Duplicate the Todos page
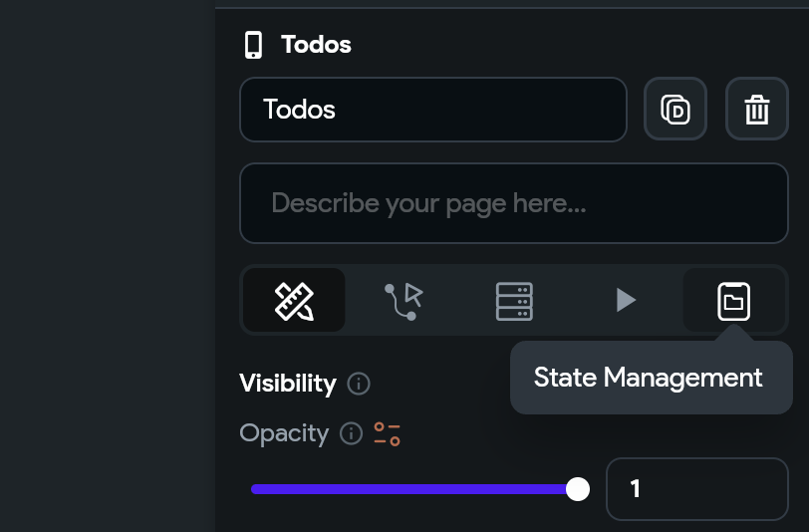Image resolution: width=809 pixels, height=532 pixels. click(x=675, y=109)
